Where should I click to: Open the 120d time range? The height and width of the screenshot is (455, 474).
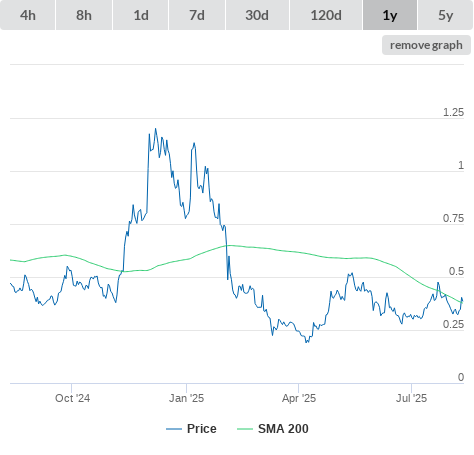[x=326, y=15]
